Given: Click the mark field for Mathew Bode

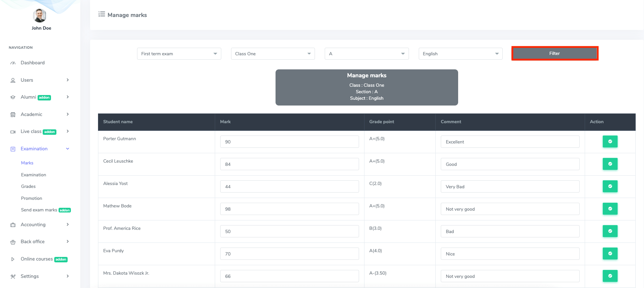Looking at the screenshot, I should coord(289,209).
